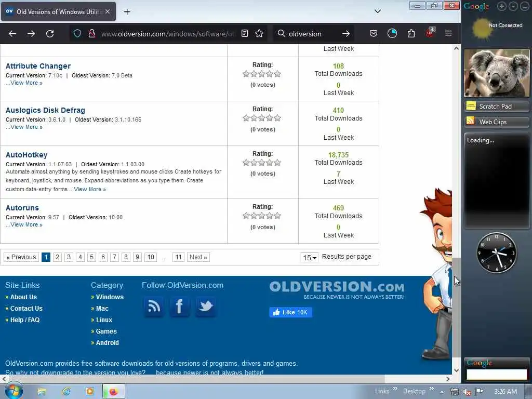Open the Pocket save icon
This screenshot has height=399, width=532.
tap(374, 33)
